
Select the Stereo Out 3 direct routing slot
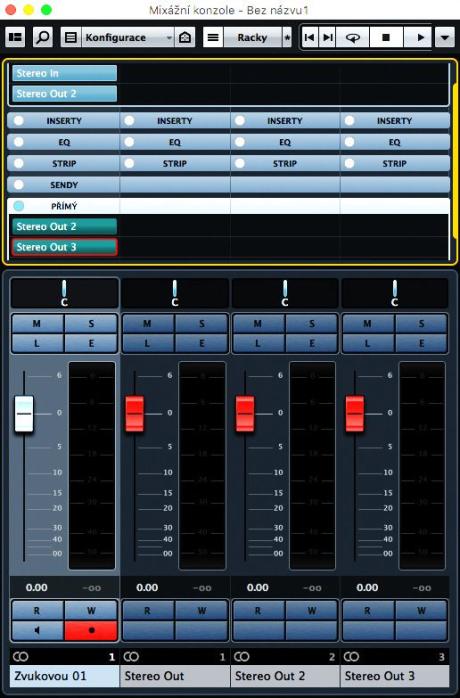(65, 247)
